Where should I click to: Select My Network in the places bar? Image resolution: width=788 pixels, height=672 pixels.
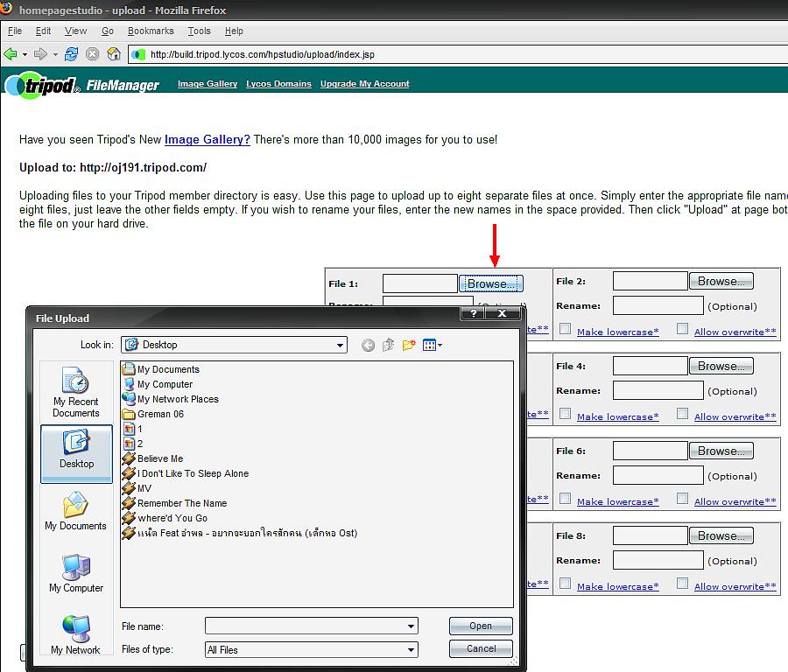pyautogui.click(x=76, y=635)
